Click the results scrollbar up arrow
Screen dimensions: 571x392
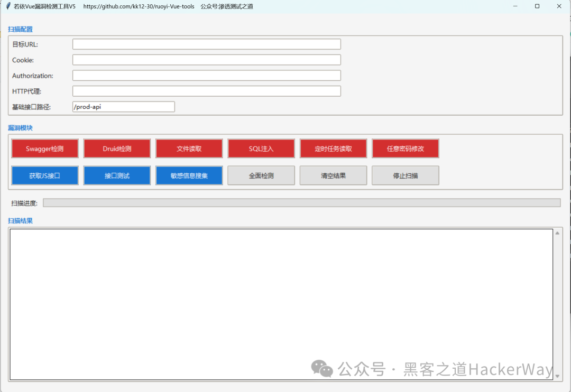557,233
